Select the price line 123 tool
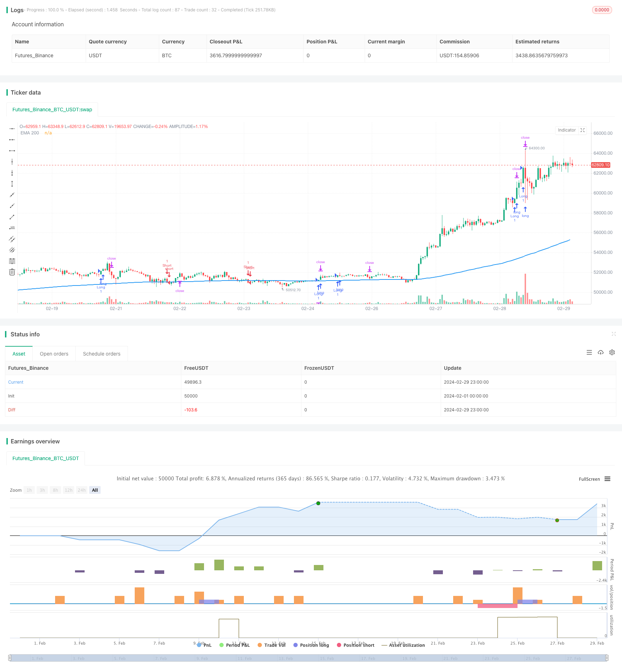622x672 pixels. (x=12, y=228)
